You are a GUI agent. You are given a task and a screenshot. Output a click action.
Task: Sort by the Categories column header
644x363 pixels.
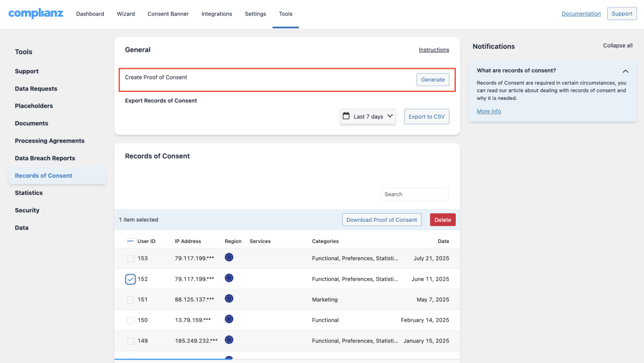(x=325, y=241)
